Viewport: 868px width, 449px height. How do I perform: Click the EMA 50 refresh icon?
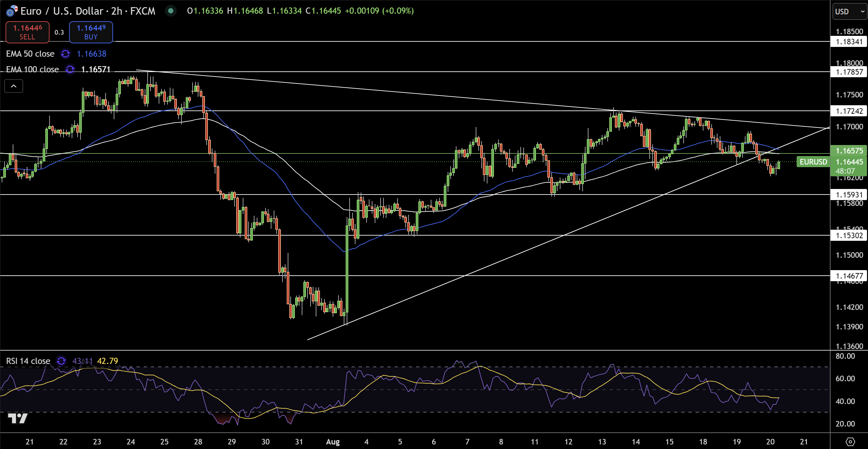(65, 54)
